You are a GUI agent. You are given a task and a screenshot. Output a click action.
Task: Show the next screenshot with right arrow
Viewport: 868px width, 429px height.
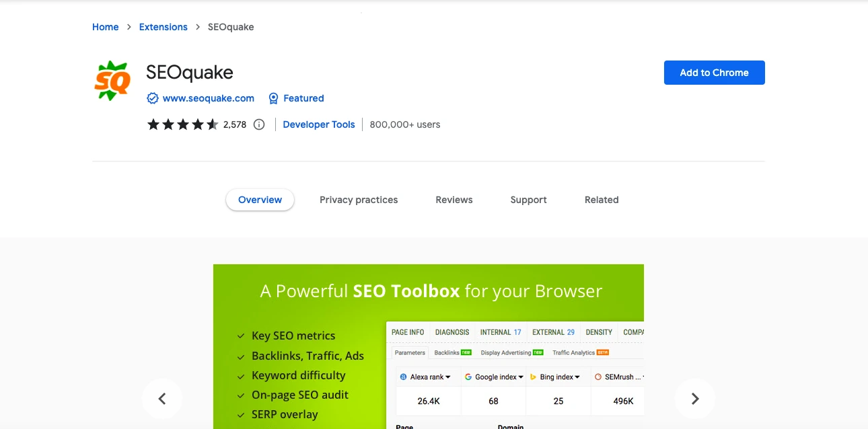click(695, 399)
